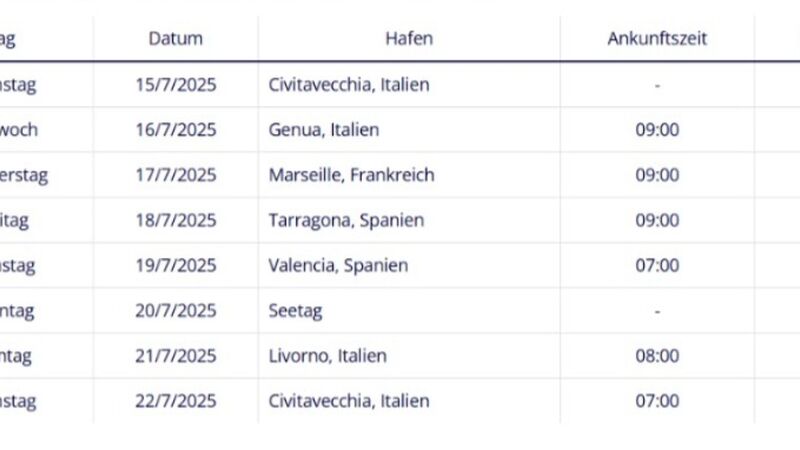Select the Genua, Italien port cell
Viewport: 800px width, 450px height.
(324, 130)
